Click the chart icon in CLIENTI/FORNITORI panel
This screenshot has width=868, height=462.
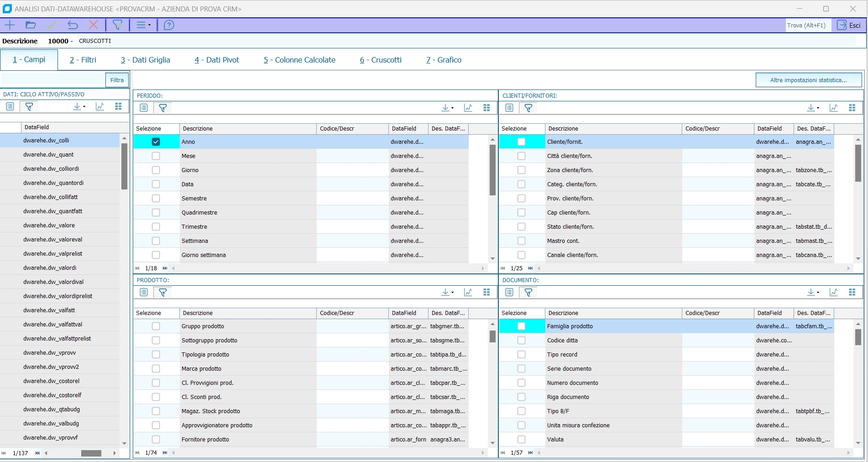click(833, 108)
